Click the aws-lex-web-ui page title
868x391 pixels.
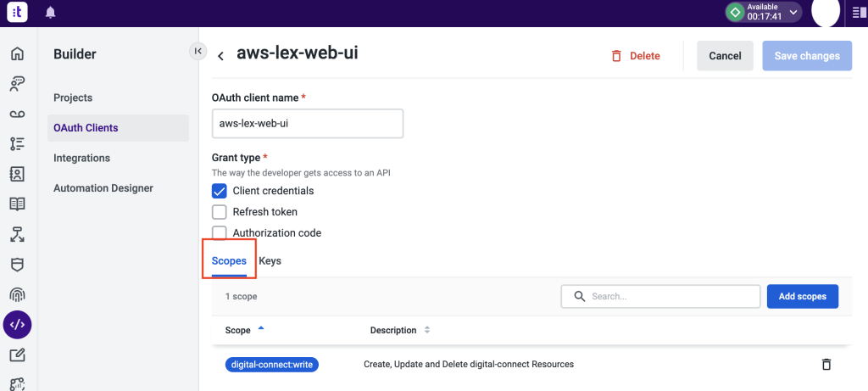298,53
